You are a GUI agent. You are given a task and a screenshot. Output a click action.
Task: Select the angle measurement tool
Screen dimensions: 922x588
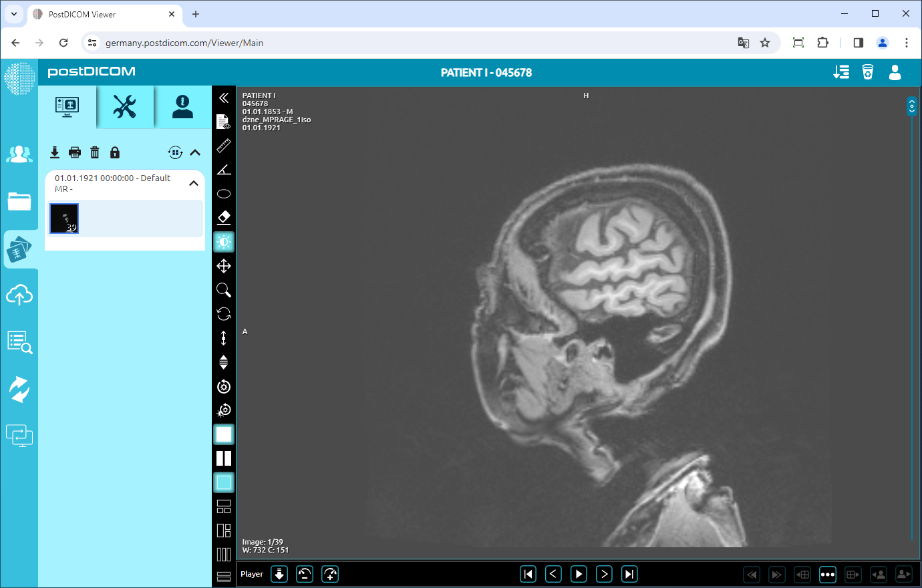(x=224, y=169)
